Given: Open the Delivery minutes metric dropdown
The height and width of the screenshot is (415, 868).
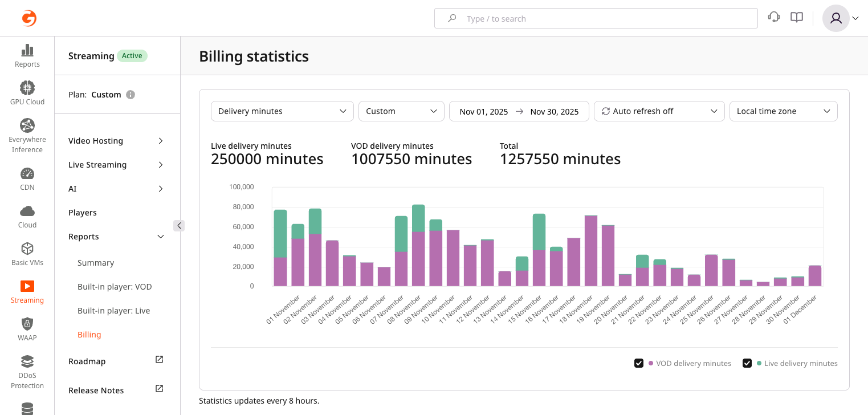Looking at the screenshot, I should click(x=282, y=111).
